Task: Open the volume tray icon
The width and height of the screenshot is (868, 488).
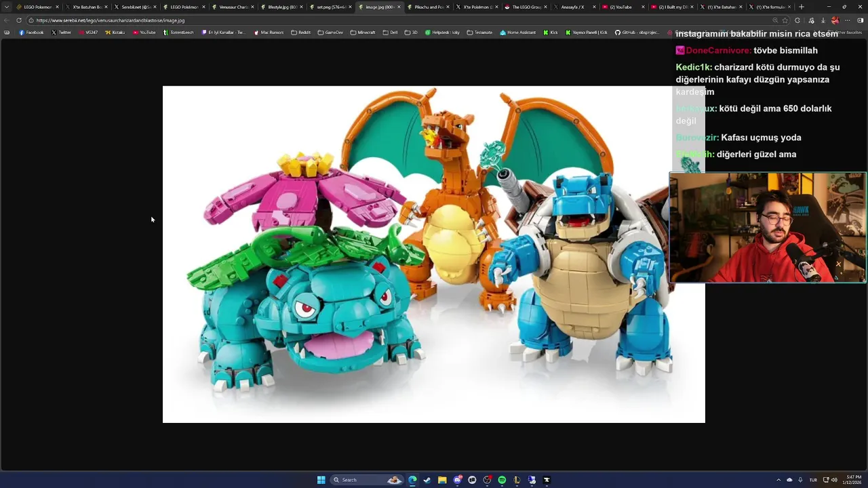Action: [834, 480]
